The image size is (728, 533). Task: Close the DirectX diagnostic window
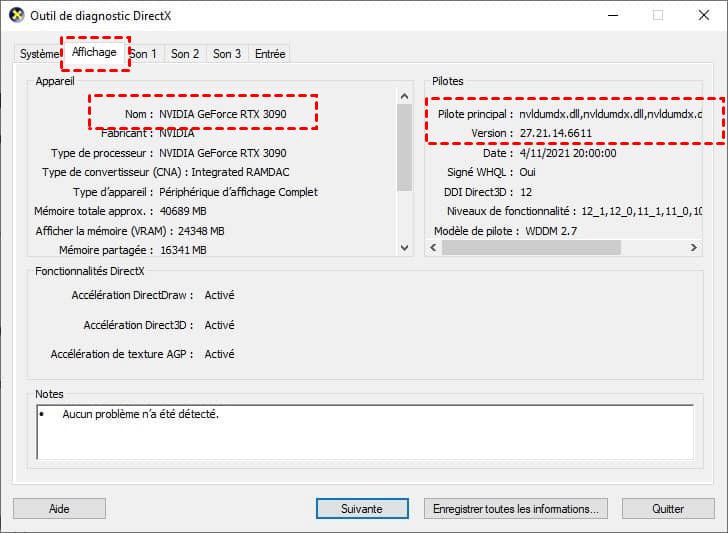704,15
